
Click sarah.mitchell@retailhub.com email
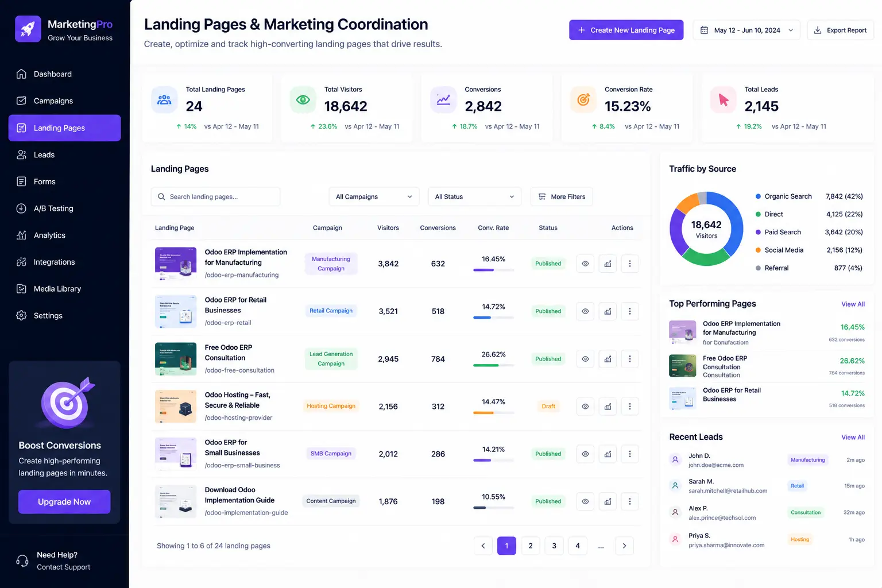coord(728,491)
